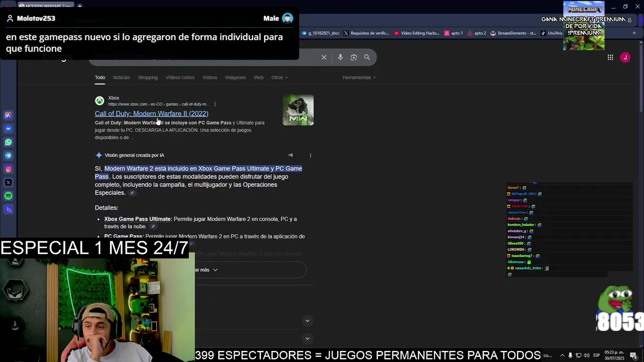Open the three-dot menu beside Xbox result
The height and width of the screenshot is (362, 644).
click(x=215, y=105)
